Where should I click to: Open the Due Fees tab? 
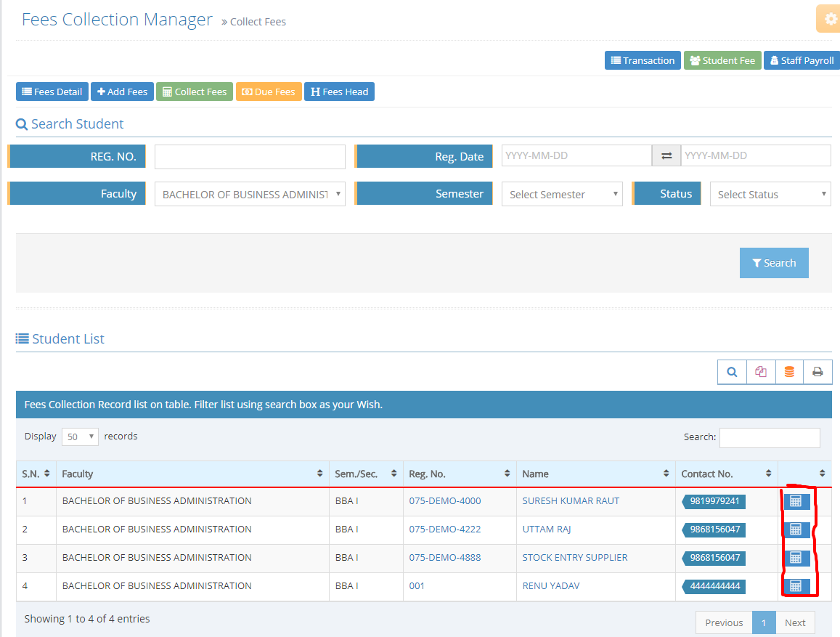[269, 92]
